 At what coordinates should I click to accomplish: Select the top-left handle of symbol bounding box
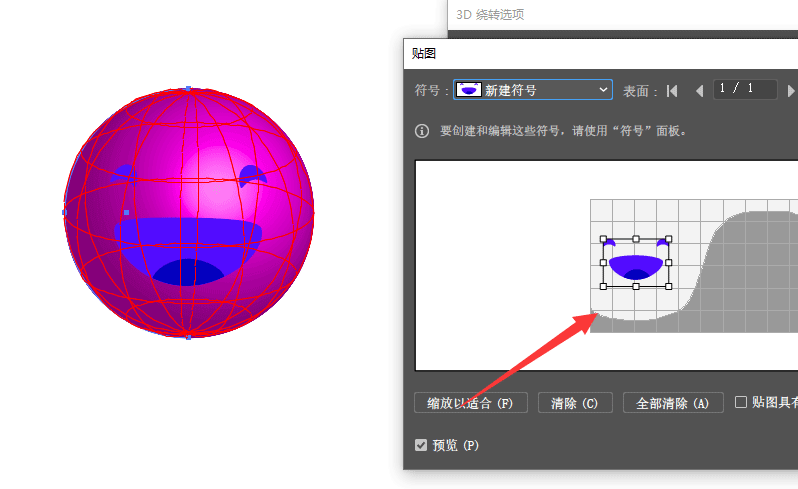click(x=604, y=240)
